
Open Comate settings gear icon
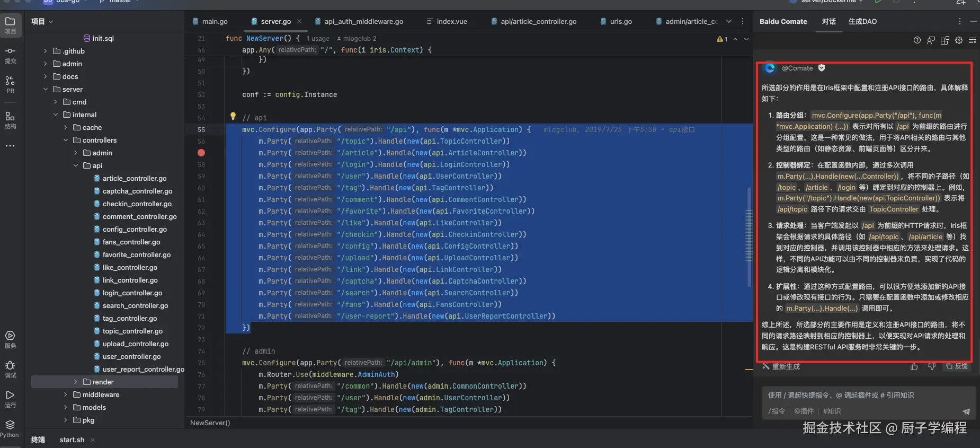tap(958, 40)
